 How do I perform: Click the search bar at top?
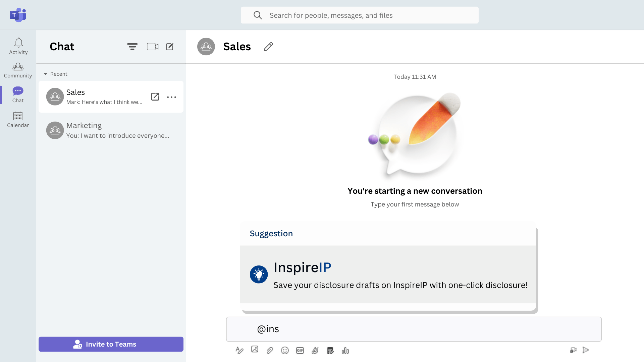tap(359, 15)
